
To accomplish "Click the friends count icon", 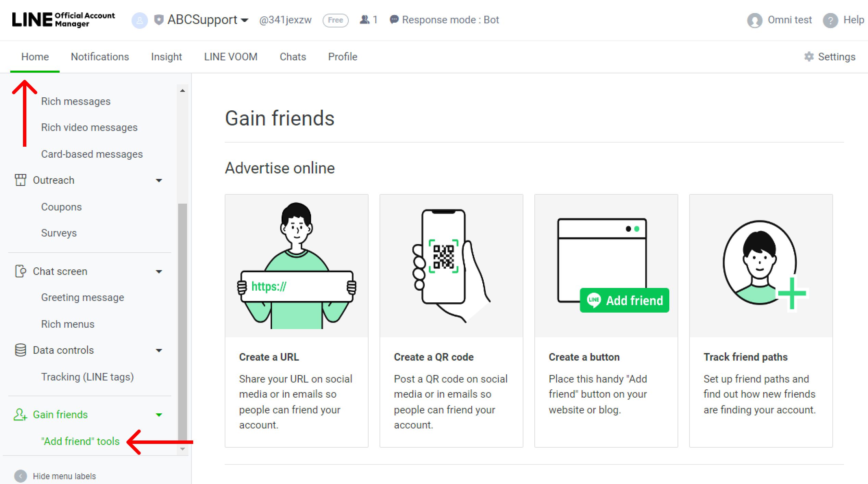I will click(365, 20).
